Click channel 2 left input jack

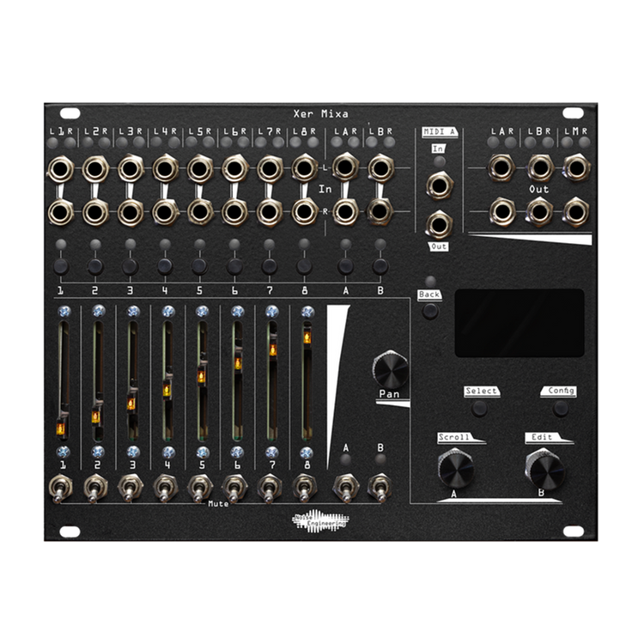point(95,168)
